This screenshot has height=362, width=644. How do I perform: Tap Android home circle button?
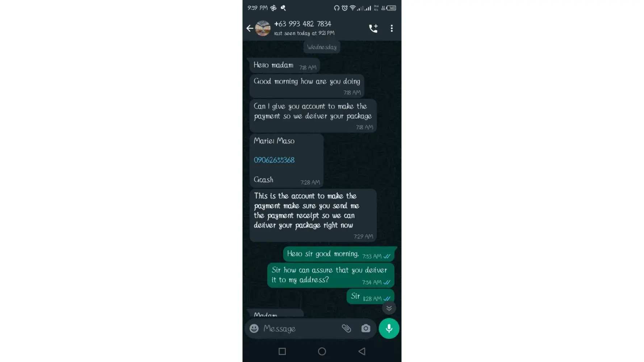(x=322, y=351)
